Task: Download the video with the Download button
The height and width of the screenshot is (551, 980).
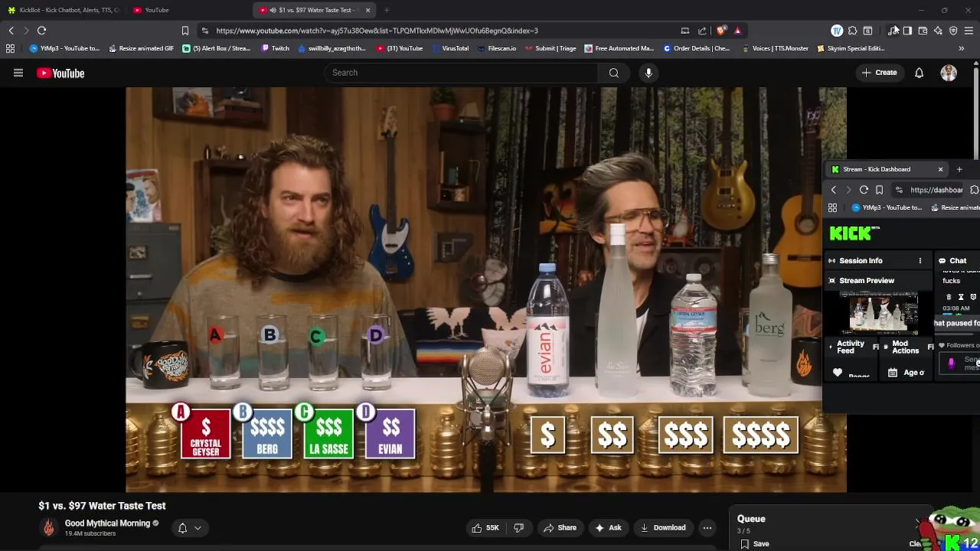Action: (663, 527)
